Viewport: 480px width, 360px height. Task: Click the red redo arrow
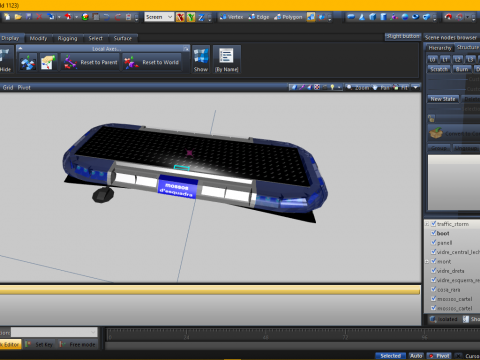coord(118,17)
